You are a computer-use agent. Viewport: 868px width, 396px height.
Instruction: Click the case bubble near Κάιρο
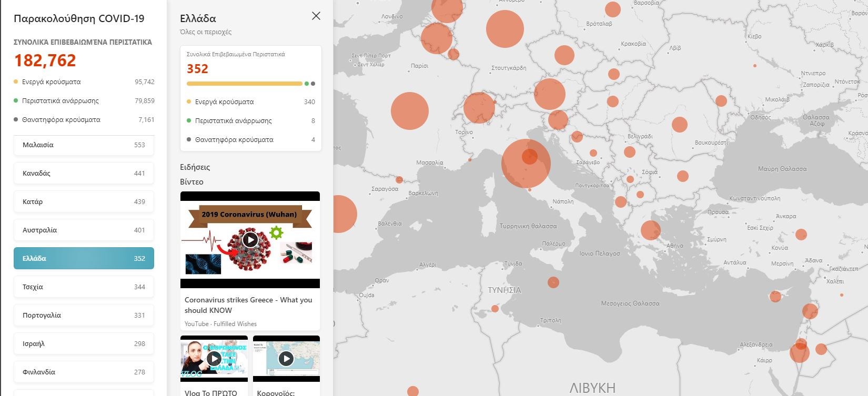(799, 352)
